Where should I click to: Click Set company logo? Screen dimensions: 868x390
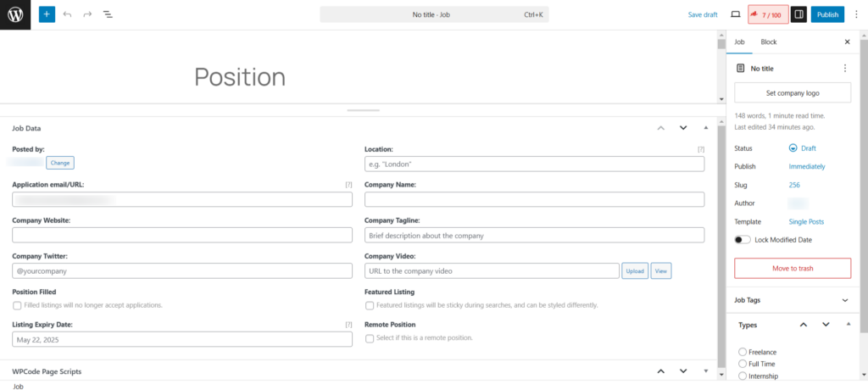793,93
